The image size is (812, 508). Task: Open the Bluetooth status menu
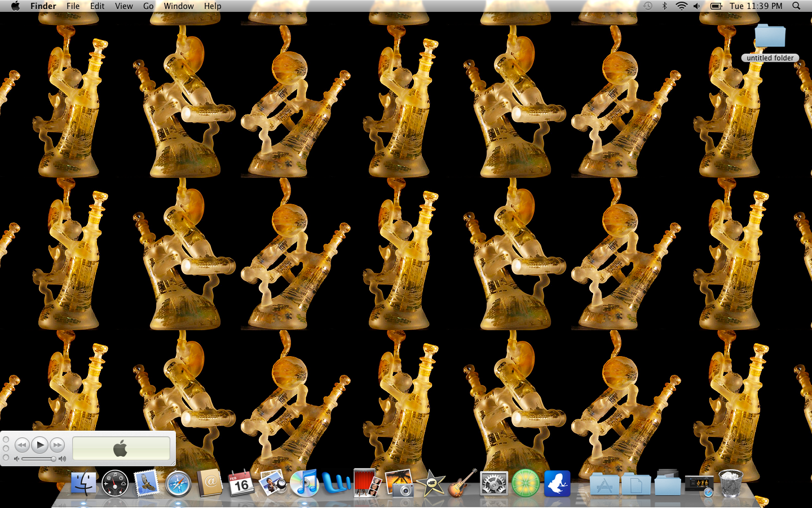coord(664,6)
